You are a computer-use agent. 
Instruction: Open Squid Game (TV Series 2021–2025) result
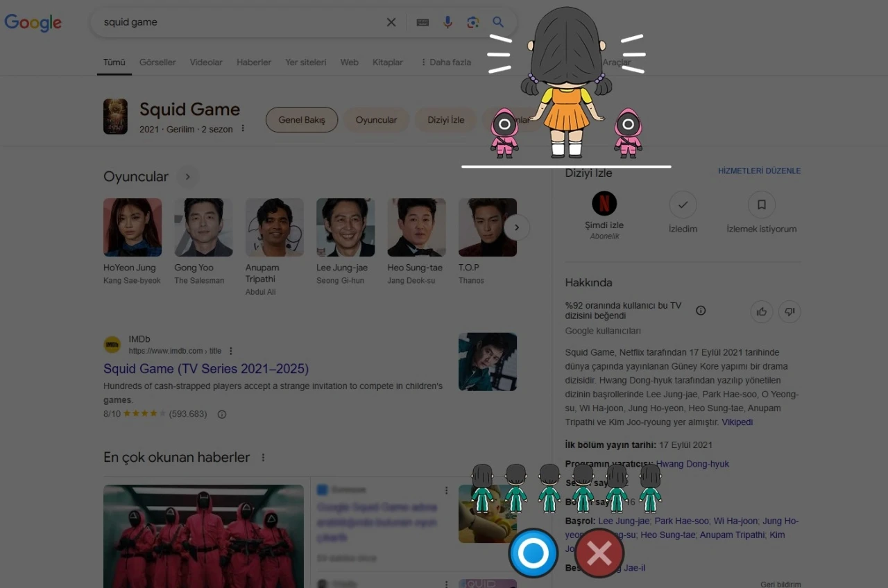pyautogui.click(x=206, y=369)
